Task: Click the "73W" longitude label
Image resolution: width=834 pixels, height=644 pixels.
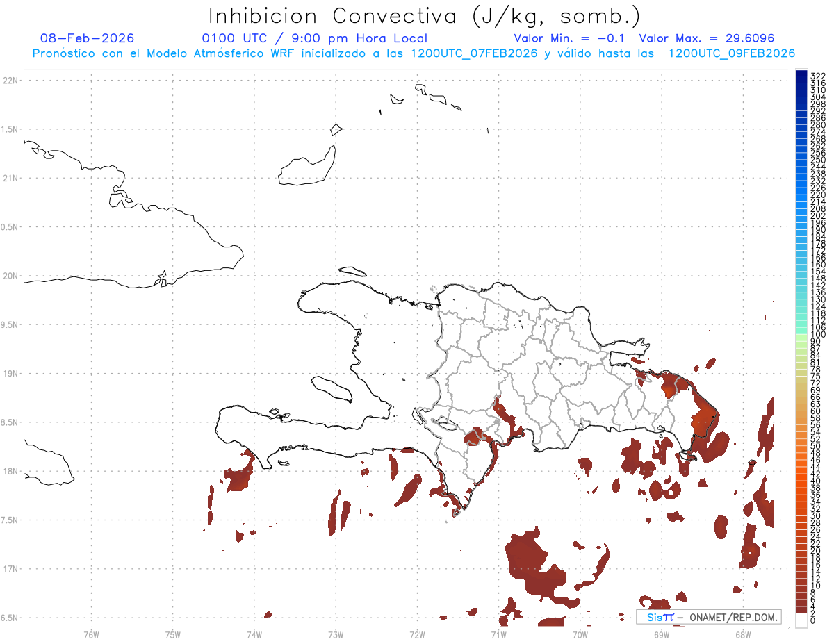Action: tap(336, 634)
